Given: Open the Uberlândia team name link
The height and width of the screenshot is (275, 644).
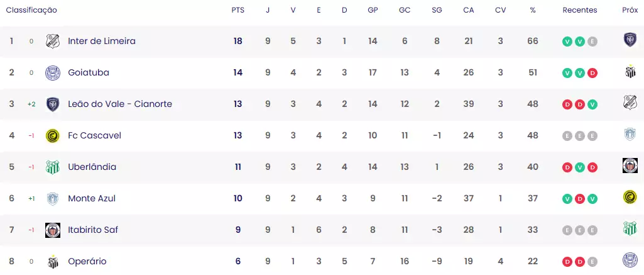Looking at the screenshot, I should [92, 167].
